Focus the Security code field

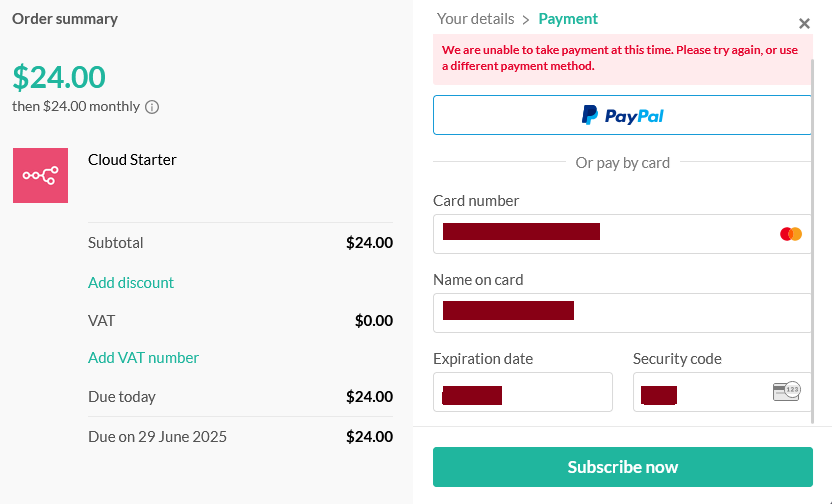(722, 392)
